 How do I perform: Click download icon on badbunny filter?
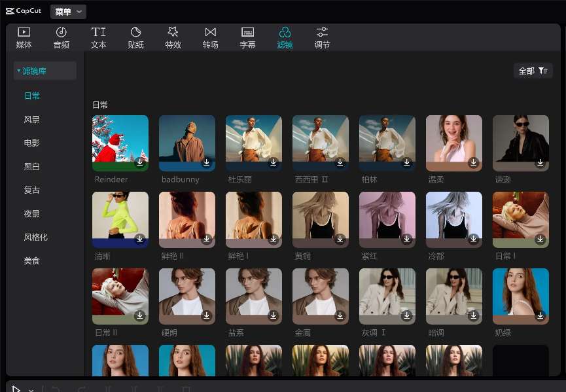tap(206, 162)
